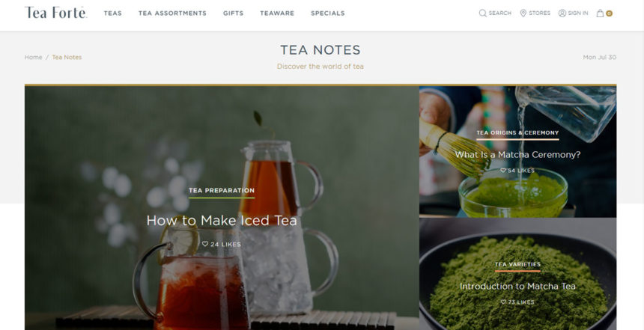Click the sign in user icon
This screenshot has width=644, height=330.
tap(562, 13)
